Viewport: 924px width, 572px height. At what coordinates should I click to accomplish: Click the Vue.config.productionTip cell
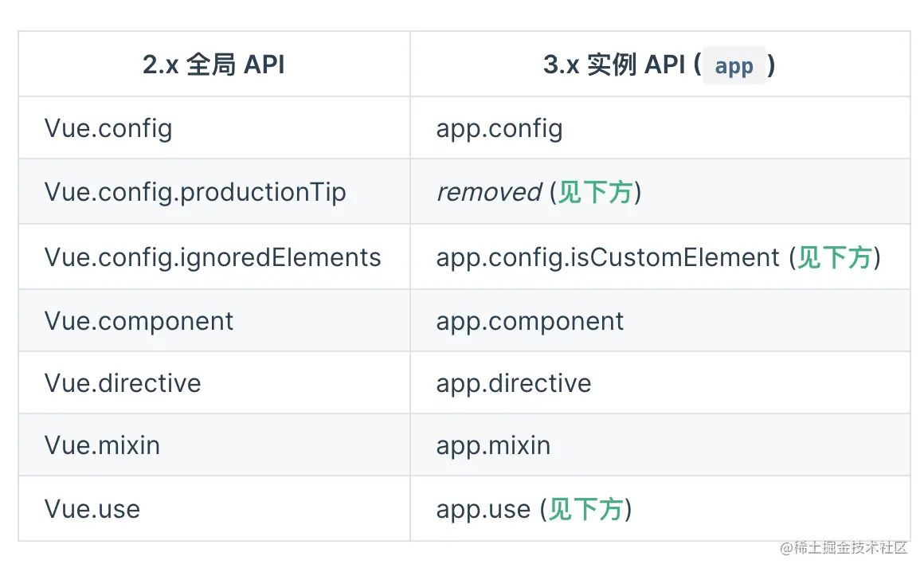click(195, 193)
